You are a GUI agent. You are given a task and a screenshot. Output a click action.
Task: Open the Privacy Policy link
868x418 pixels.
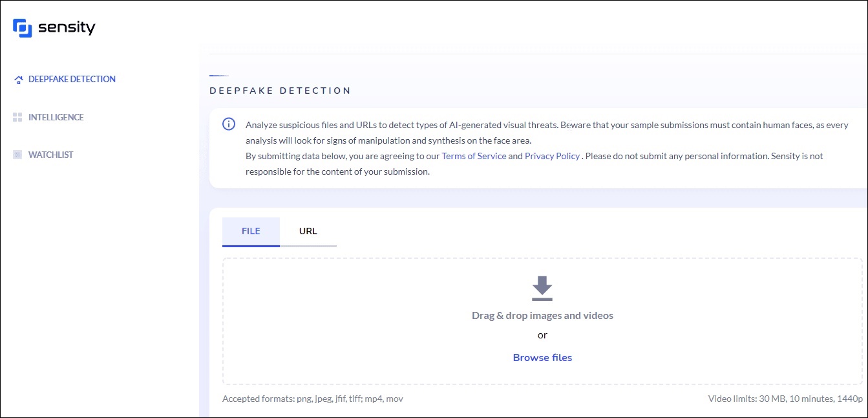click(552, 156)
